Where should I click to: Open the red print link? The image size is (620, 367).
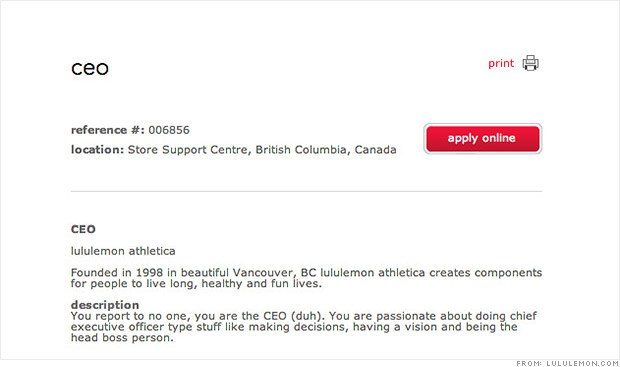501,64
